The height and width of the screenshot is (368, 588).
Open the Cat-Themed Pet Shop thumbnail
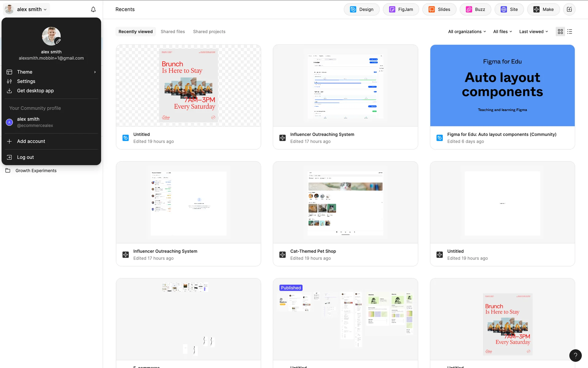coord(345,203)
